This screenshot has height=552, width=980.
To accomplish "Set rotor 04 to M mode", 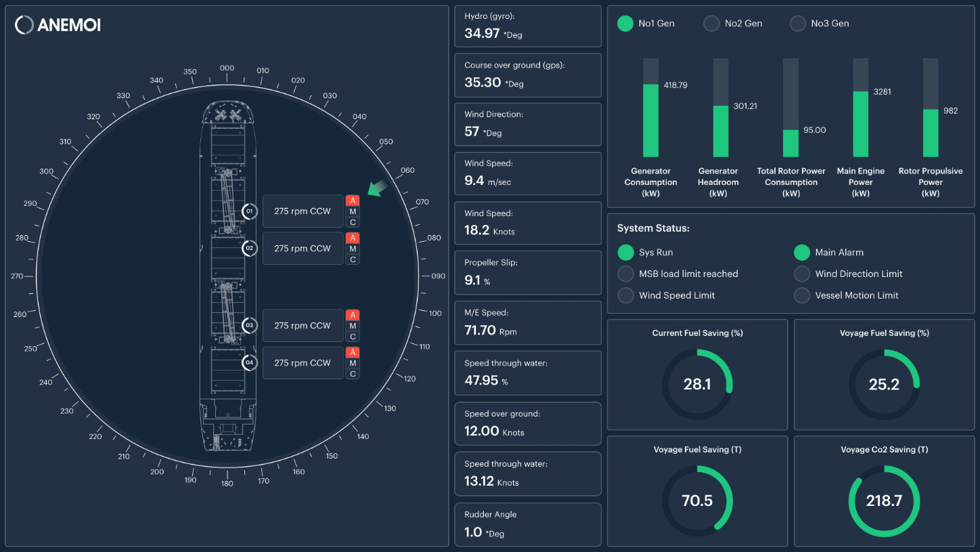I will click(x=353, y=363).
